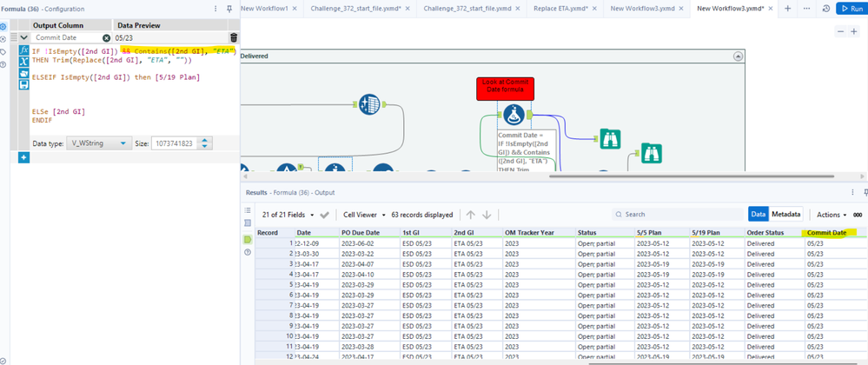
Task: Zoom in the canvas with the plus button
Action: tap(855, 32)
